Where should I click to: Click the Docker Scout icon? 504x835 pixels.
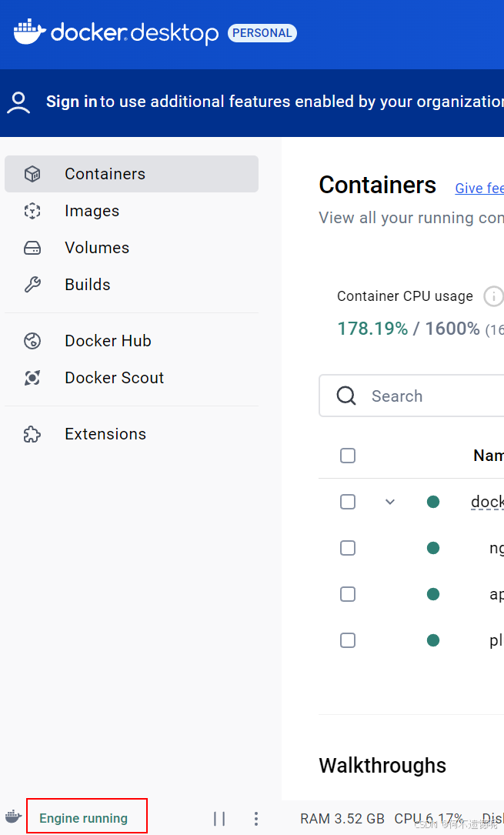tap(32, 378)
